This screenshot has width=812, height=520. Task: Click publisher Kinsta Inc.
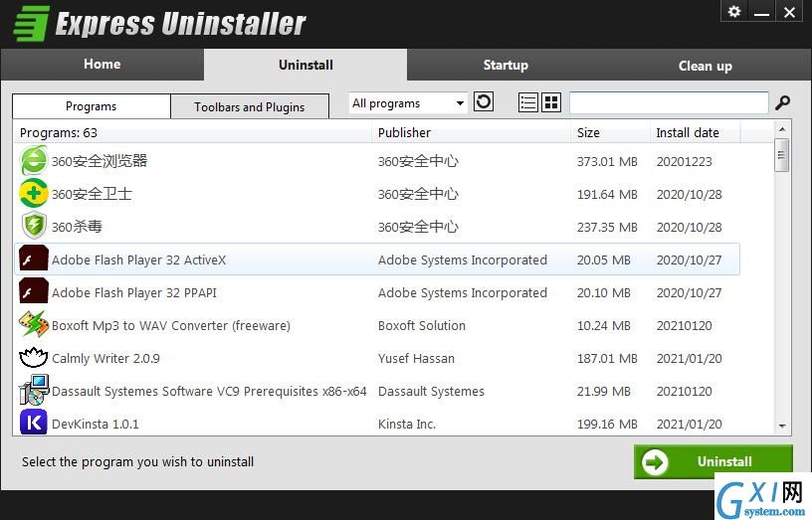(407, 424)
